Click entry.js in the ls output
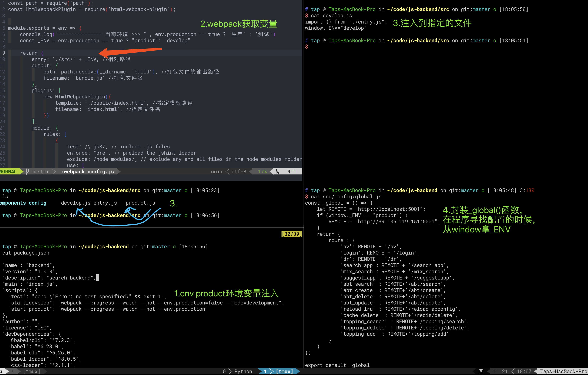The image size is (588, 375). 105,203
